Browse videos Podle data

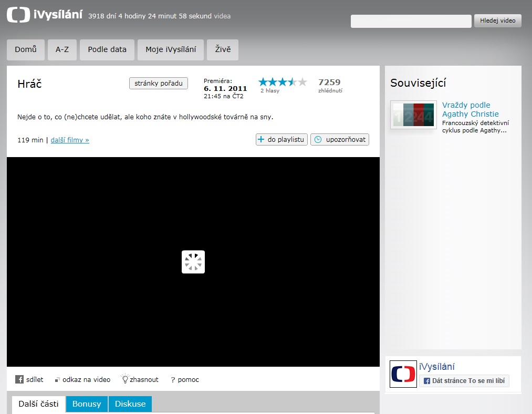point(107,49)
